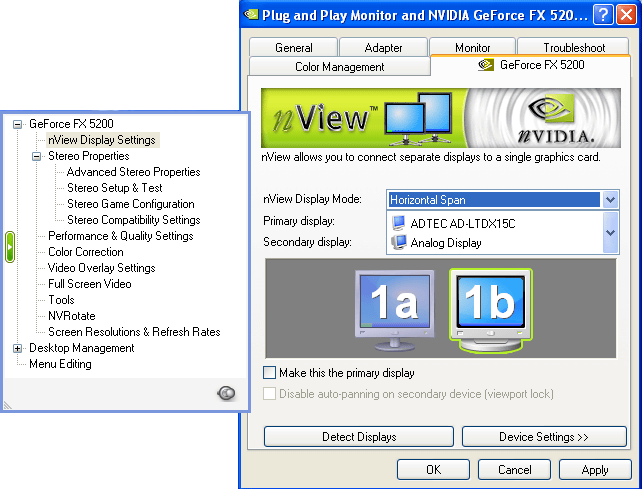642x489 pixels.
Task: Expand the Desktop Management tree node
Action: tap(17, 348)
